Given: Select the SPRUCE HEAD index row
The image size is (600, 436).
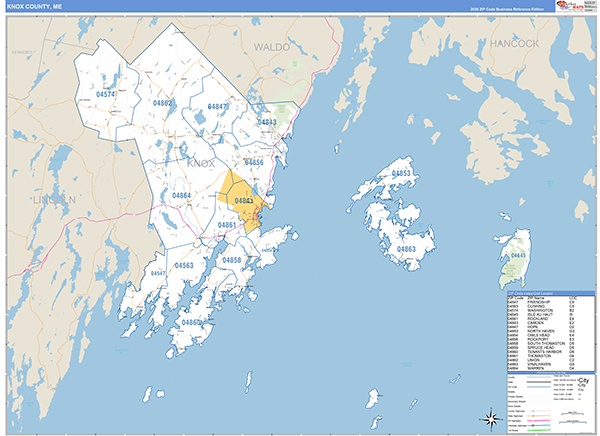Looking at the screenshot, I should [541, 348].
